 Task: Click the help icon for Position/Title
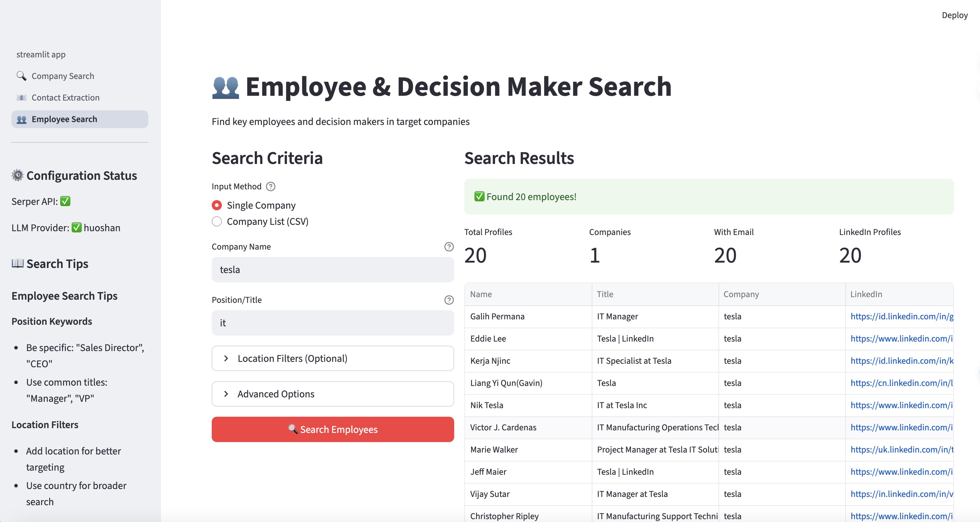tap(449, 300)
